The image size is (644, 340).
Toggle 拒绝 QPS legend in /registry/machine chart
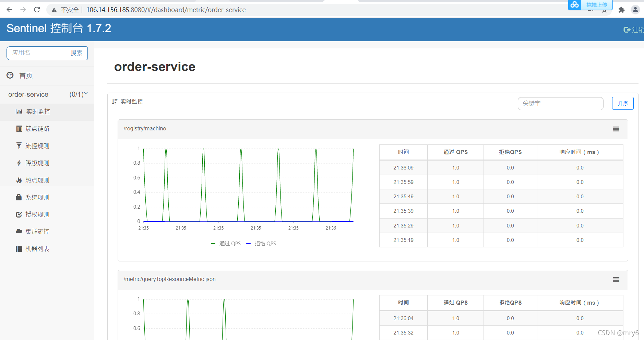pos(261,243)
